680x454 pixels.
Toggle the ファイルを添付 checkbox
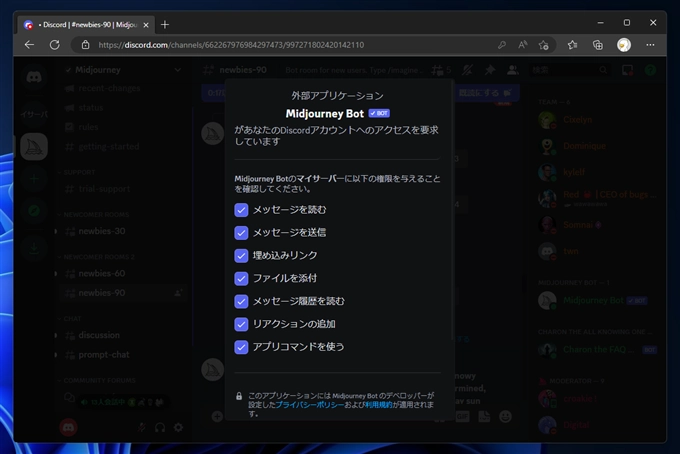[x=241, y=278]
